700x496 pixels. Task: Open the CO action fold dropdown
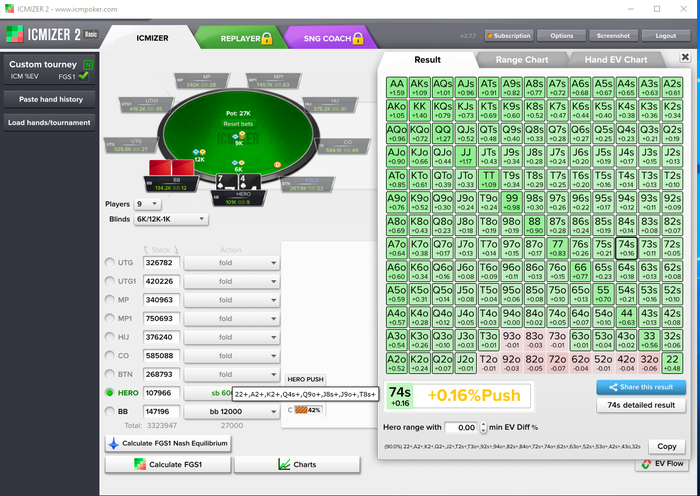232,356
